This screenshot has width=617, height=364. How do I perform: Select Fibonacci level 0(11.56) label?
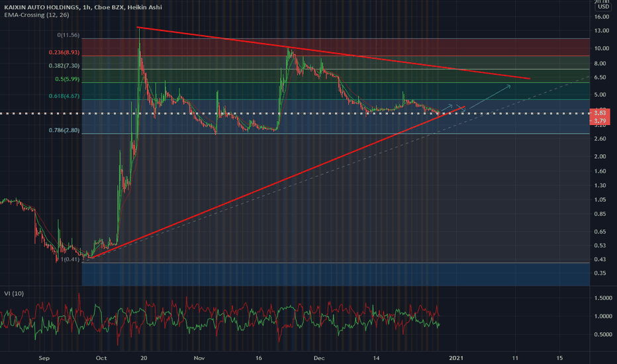(68, 35)
